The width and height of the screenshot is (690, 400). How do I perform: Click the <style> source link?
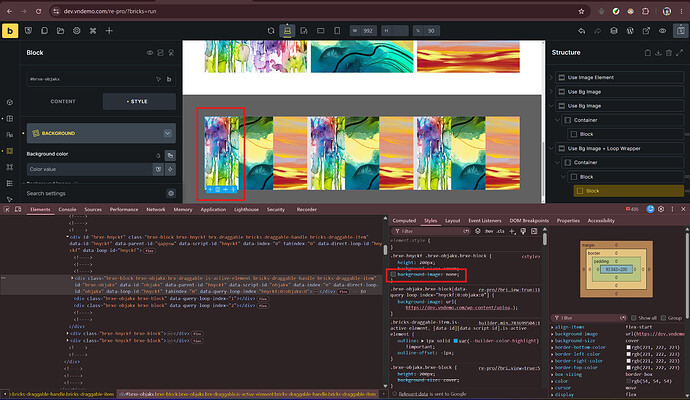[x=531, y=256]
